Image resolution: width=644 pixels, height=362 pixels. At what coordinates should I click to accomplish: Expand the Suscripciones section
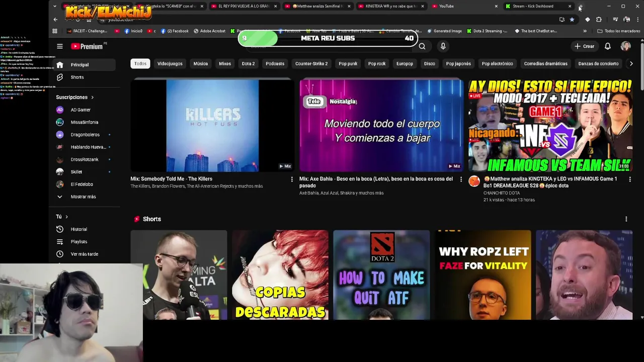(74, 97)
